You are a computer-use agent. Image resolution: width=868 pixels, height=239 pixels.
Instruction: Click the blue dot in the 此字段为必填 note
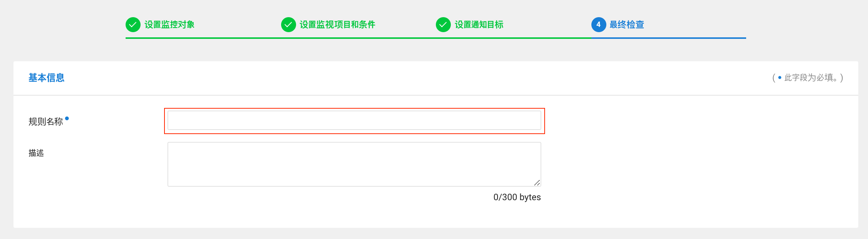point(780,78)
